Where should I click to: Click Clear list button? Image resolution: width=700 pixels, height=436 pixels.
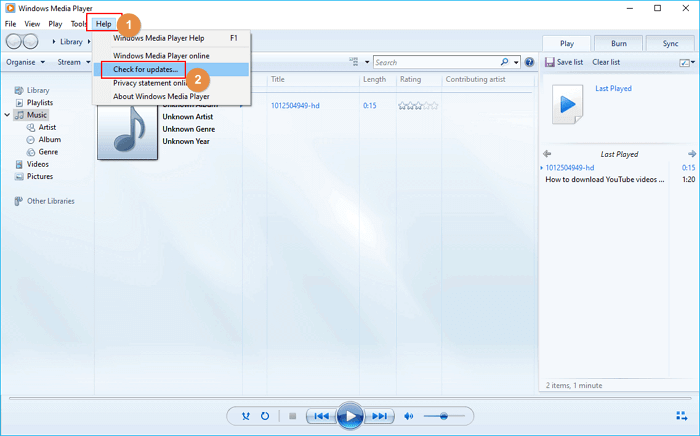(x=606, y=62)
